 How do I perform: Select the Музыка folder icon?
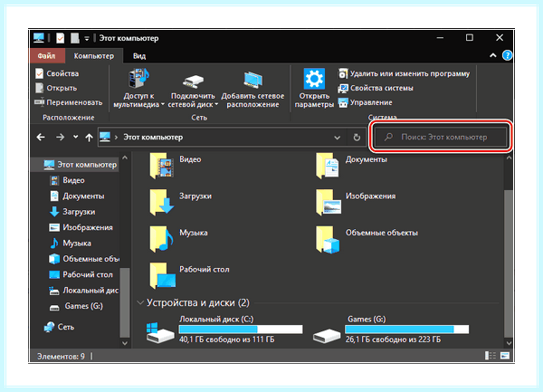point(161,239)
